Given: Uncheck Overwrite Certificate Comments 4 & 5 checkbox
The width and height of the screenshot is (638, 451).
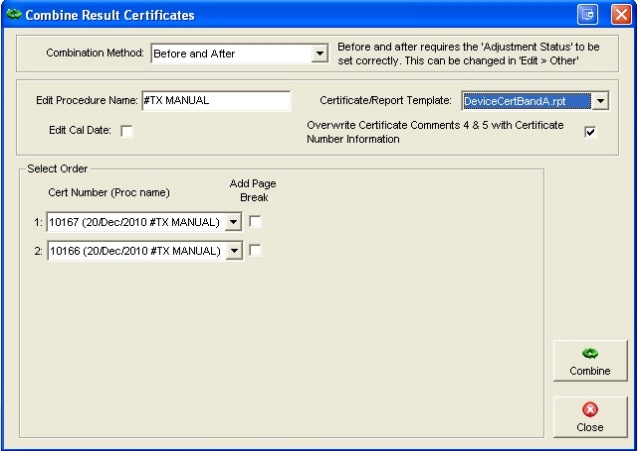Looking at the screenshot, I should pyautogui.click(x=590, y=132).
